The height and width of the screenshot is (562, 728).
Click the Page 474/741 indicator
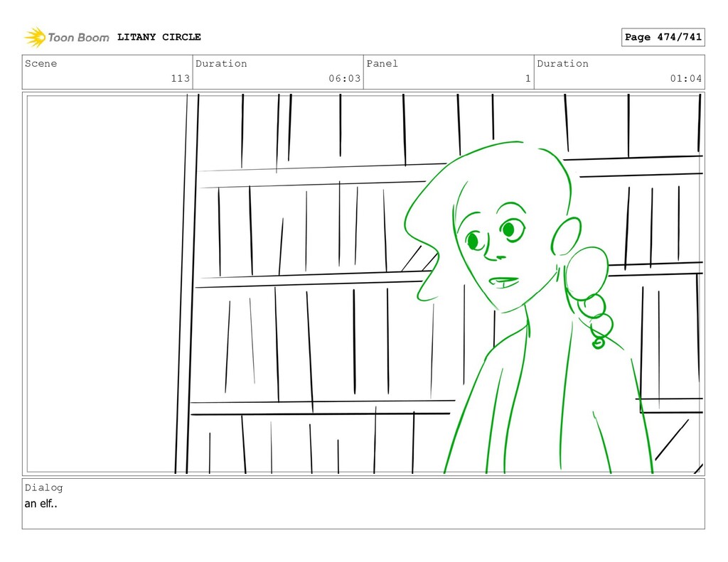(x=663, y=37)
